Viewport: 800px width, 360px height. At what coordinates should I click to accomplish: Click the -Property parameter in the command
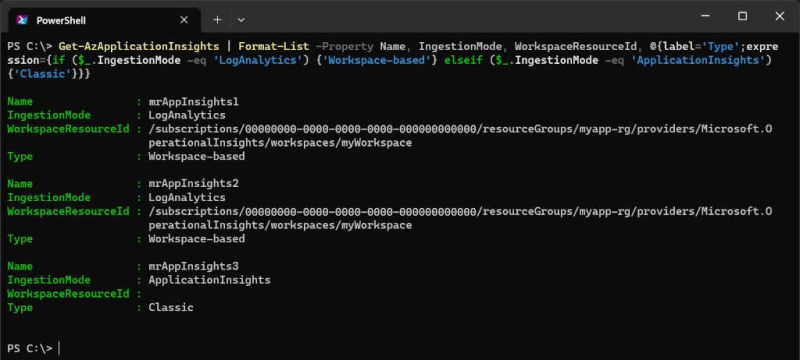(x=344, y=46)
